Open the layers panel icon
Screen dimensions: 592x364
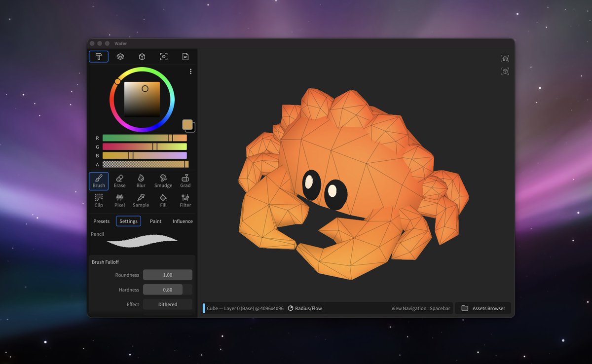click(x=120, y=57)
